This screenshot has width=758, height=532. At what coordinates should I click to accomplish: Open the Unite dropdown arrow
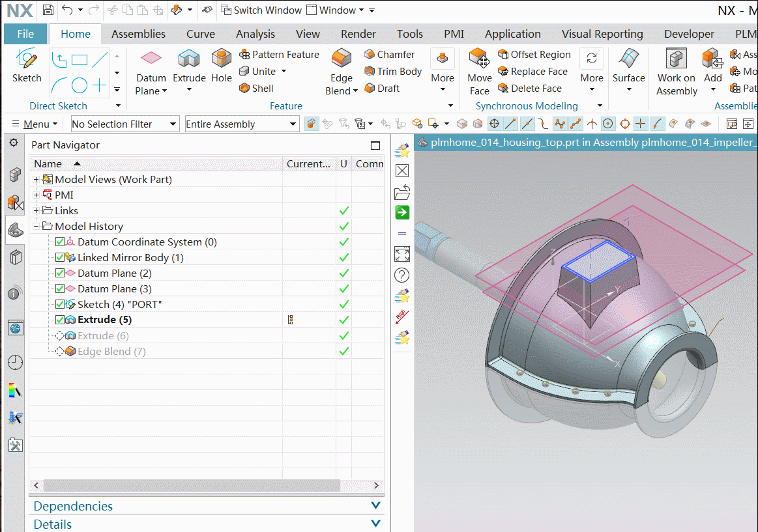pyautogui.click(x=284, y=72)
